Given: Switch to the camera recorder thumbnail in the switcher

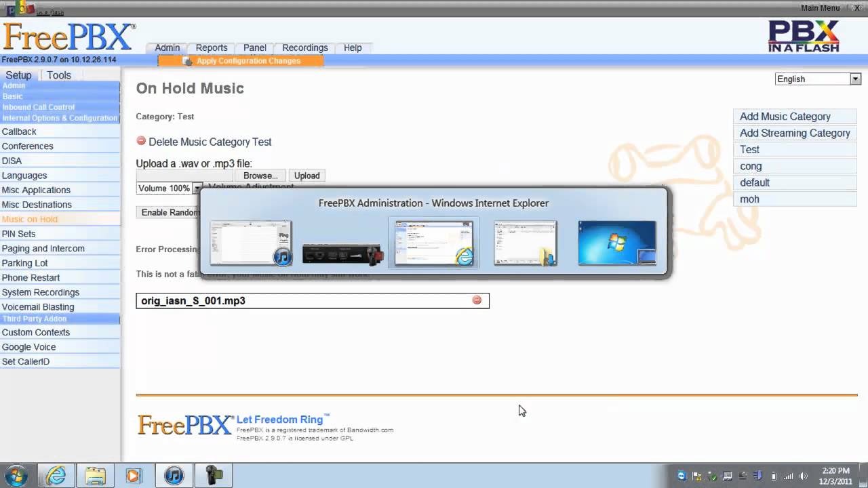Looking at the screenshot, I should [x=342, y=254].
